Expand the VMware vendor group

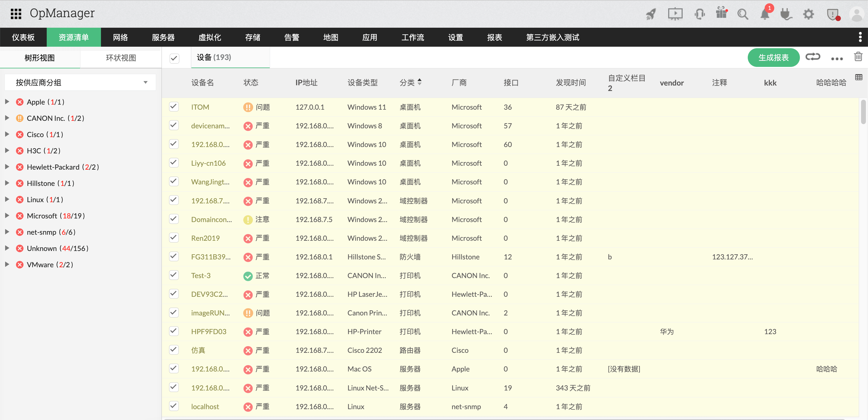pos(8,265)
